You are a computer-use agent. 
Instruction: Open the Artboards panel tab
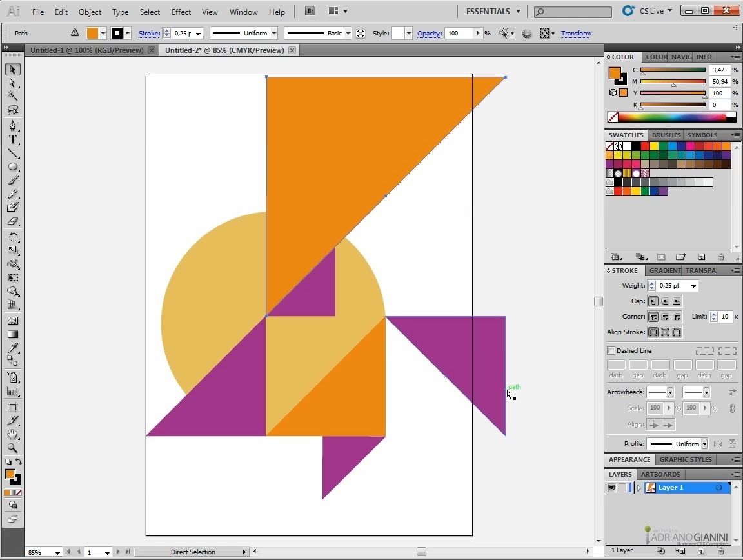point(660,474)
